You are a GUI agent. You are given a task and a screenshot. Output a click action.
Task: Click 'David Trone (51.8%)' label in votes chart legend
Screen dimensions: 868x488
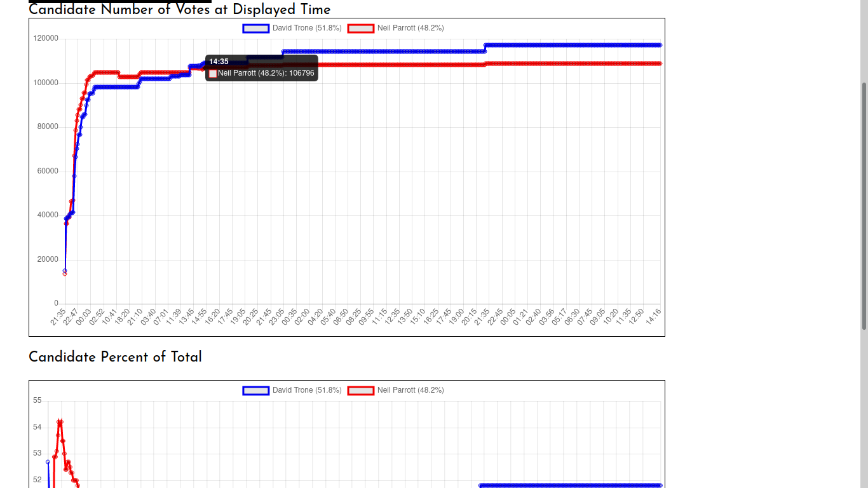(x=307, y=28)
